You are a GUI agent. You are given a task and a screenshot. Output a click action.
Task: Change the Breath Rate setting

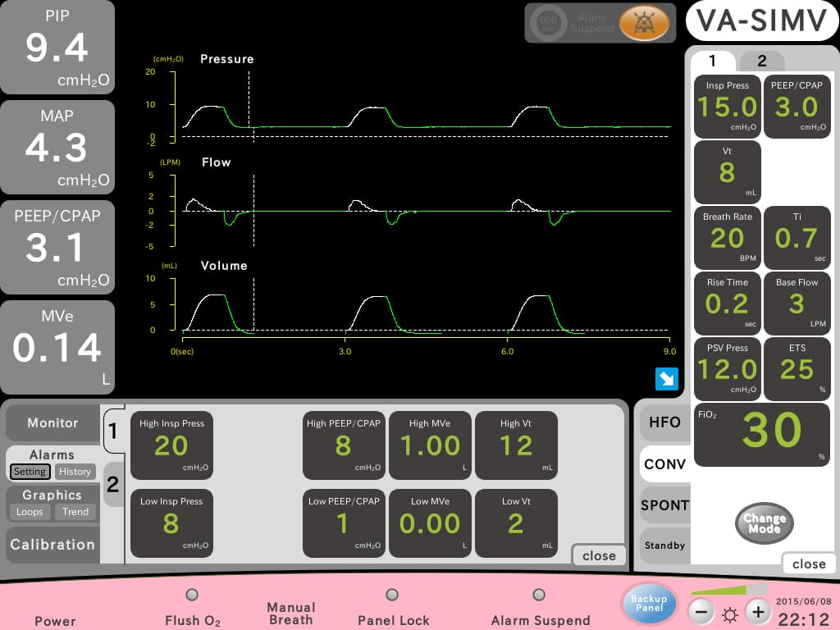point(728,238)
